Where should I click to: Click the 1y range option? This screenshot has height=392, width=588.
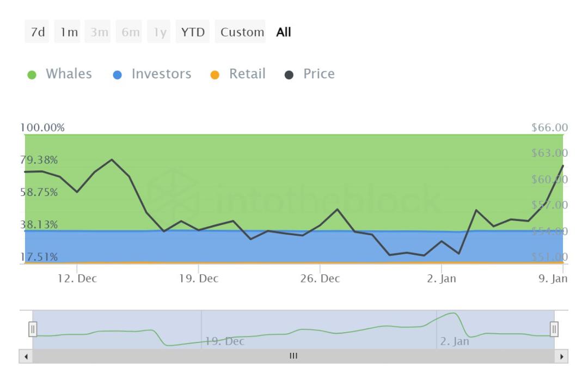(x=160, y=32)
